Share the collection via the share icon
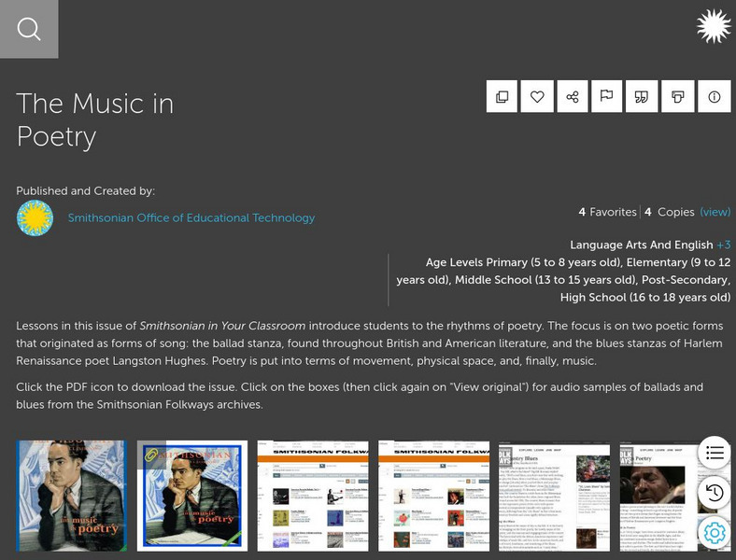This screenshot has width=736, height=560. tap(573, 97)
